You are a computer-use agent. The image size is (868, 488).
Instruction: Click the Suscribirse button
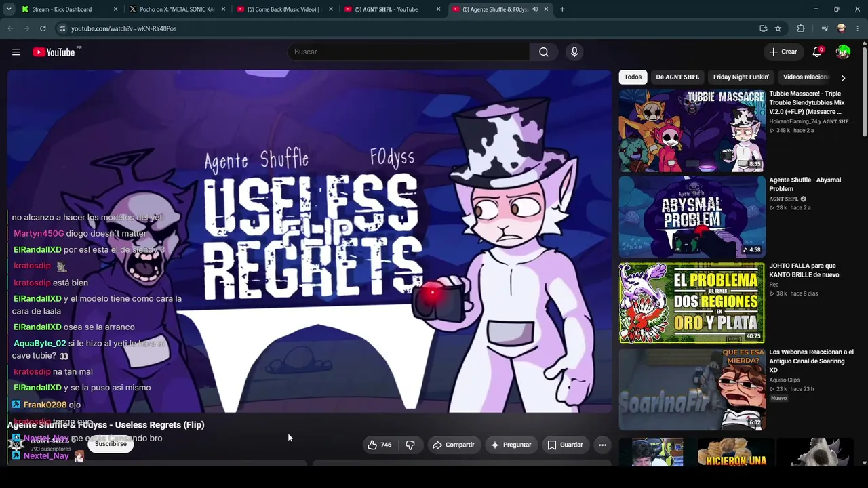pos(111,444)
